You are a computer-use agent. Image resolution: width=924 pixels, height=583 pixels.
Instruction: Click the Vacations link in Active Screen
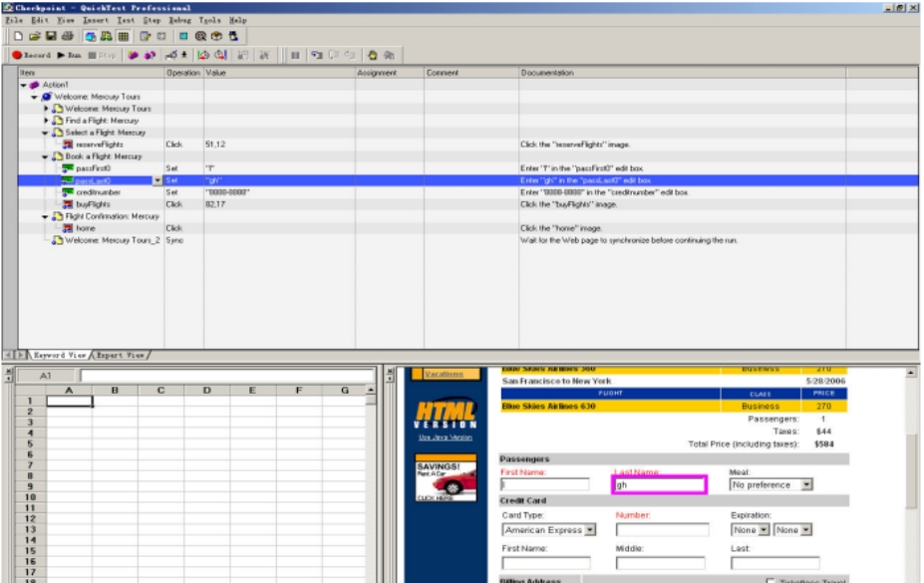coord(444,374)
